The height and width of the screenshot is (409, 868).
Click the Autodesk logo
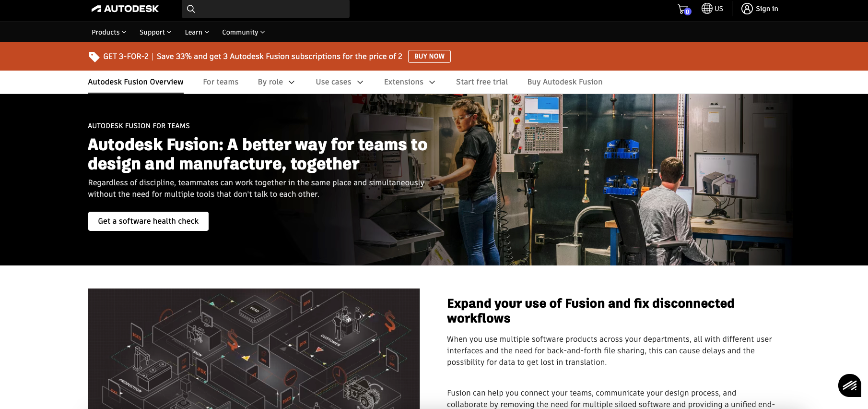click(x=125, y=9)
